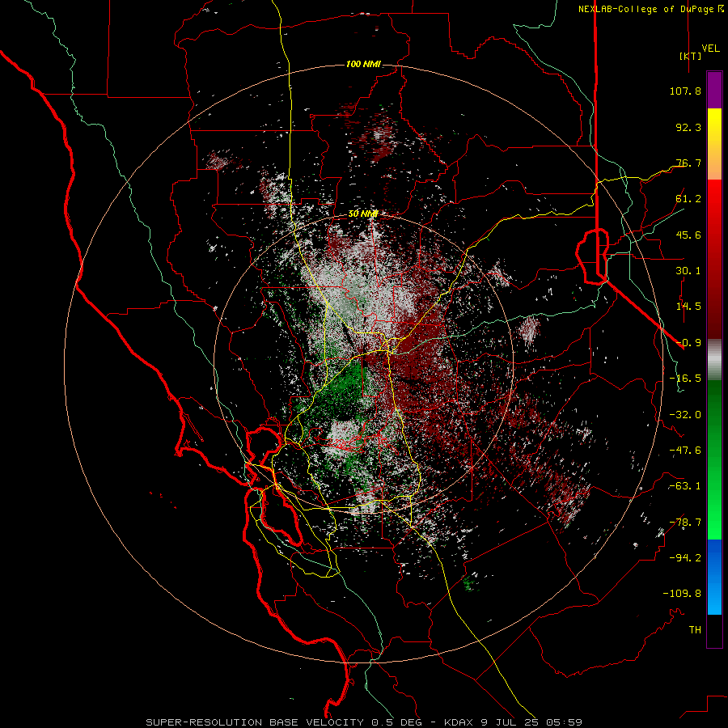Screen dimensions: 728x728
Task: Click the gray near-zero segment of the color bar
Action: [x=714, y=359]
